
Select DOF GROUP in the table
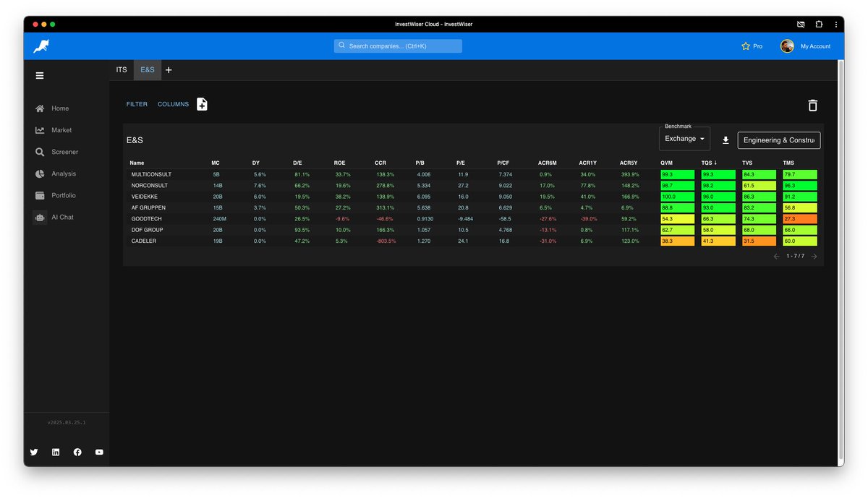point(147,230)
